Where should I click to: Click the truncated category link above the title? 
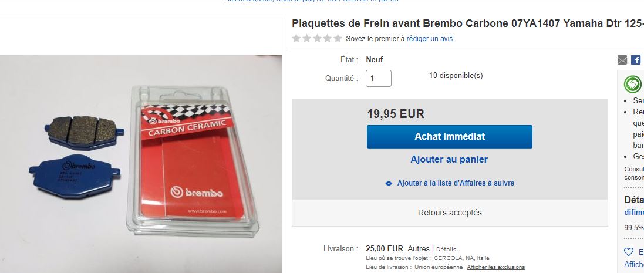pyautogui.click(x=312, y=1)
